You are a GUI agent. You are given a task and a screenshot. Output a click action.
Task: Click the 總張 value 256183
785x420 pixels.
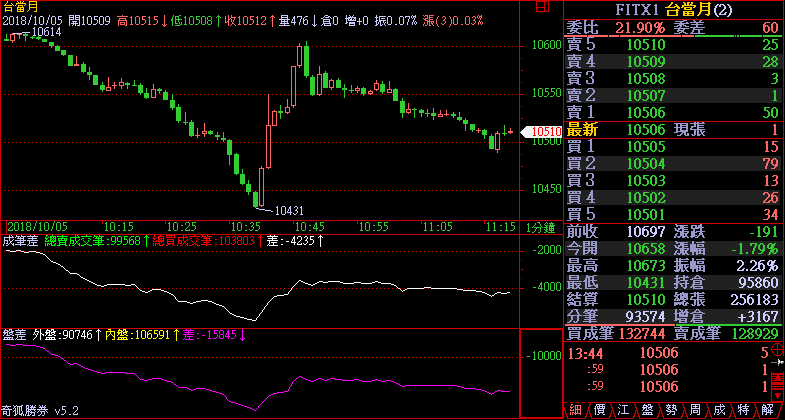click(x=755, y=299)
